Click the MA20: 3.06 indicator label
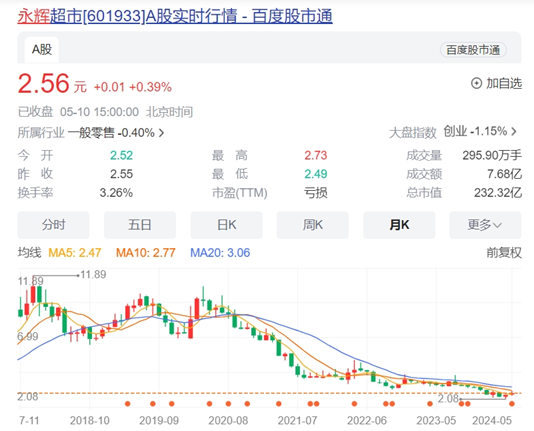 tap(220, 253)
